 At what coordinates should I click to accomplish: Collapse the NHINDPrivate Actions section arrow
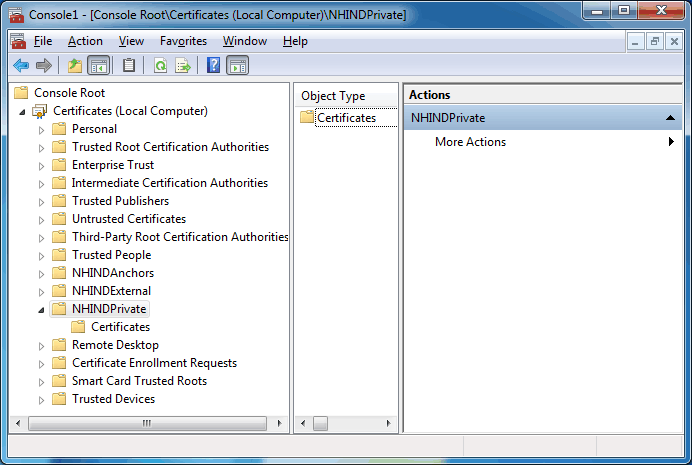[670, 118]
